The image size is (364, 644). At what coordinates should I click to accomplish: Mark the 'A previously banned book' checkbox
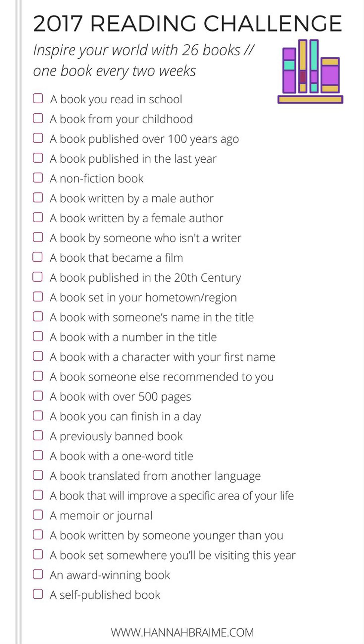click(x=38, y=435)
